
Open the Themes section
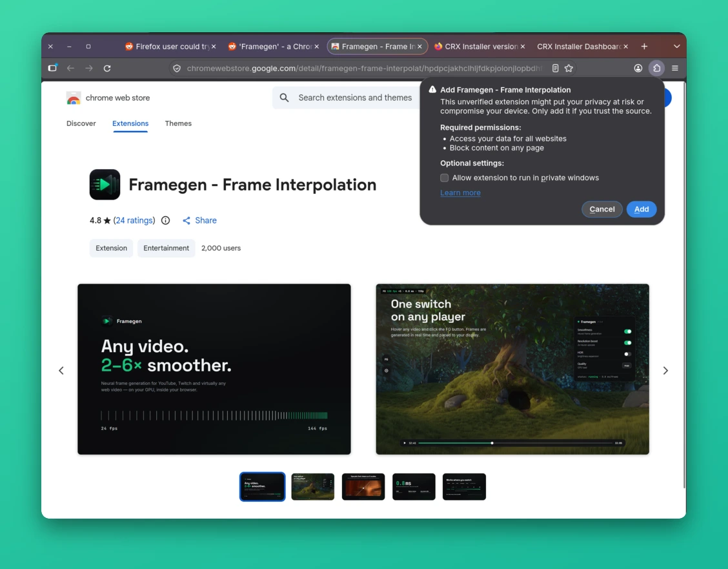point(178,123)
